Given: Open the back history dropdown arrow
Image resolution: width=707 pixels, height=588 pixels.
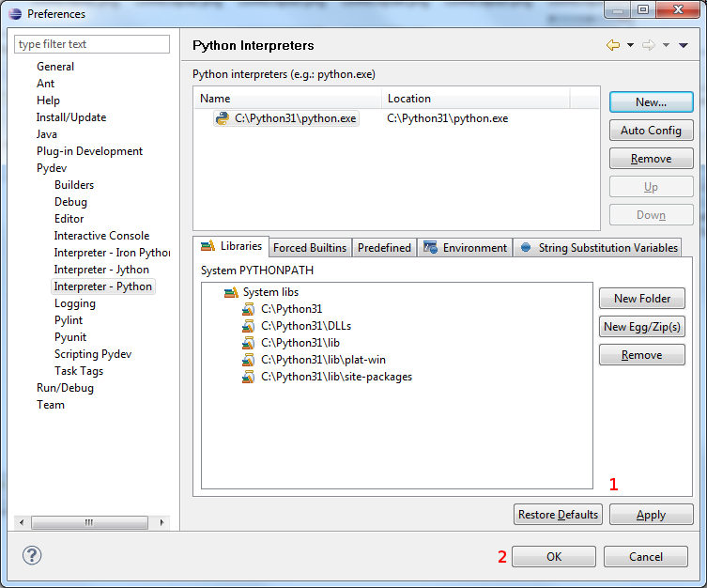Looking at the screenshot, I should pos(630,45).
